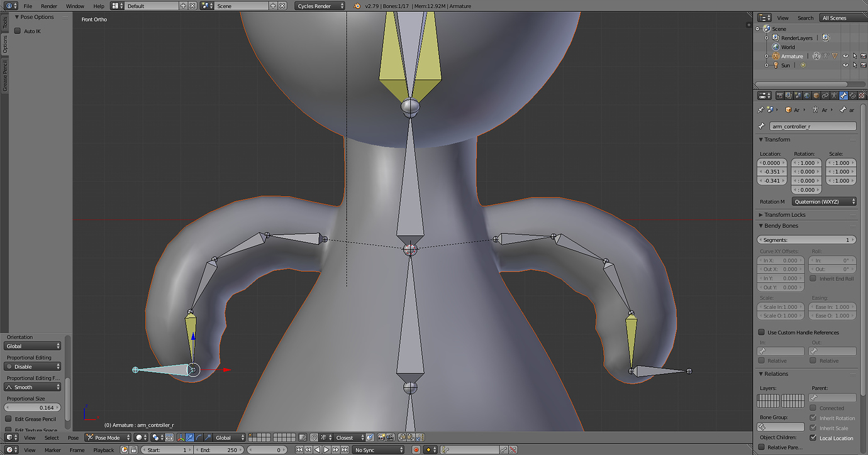Open the Render Layers properties tab
Viewport: 868px width, 455px height.
pos(789,96)
